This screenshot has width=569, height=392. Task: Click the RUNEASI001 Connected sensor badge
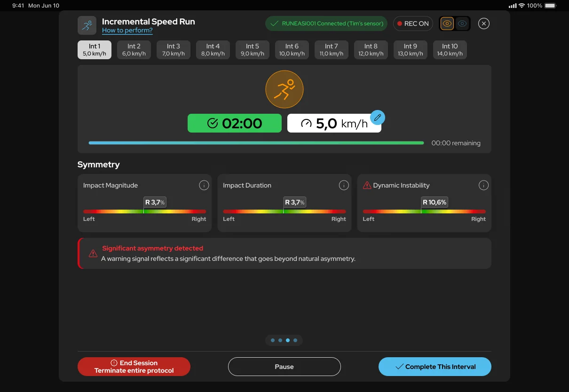point(326,24)
